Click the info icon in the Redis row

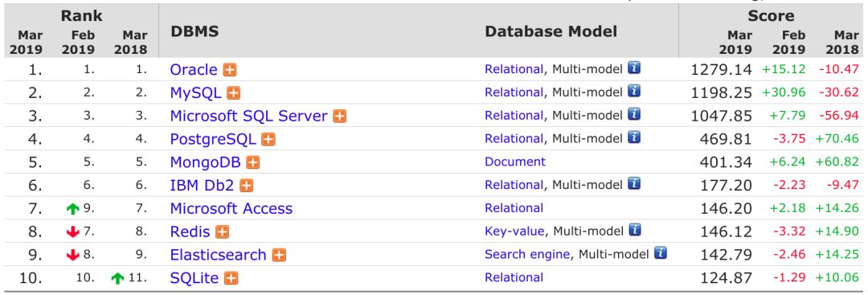[634, 230]
